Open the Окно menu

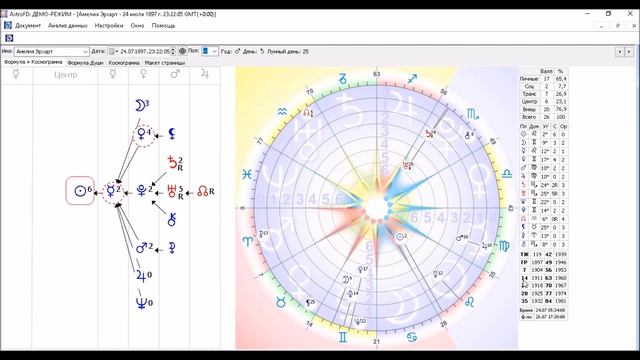[137, 25]
